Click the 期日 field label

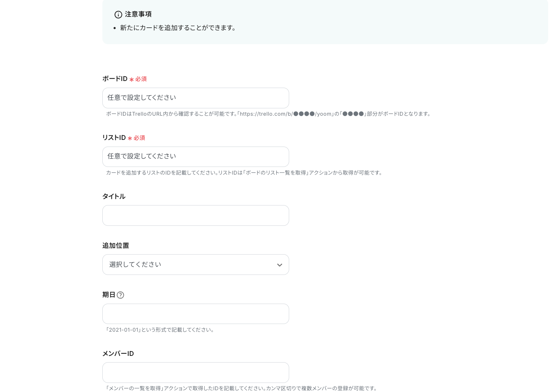109,295
